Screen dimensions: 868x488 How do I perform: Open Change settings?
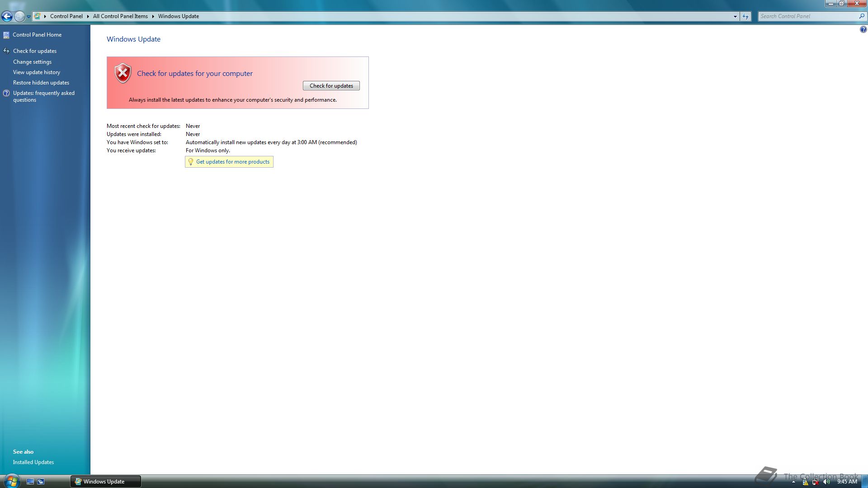point(32,62)
